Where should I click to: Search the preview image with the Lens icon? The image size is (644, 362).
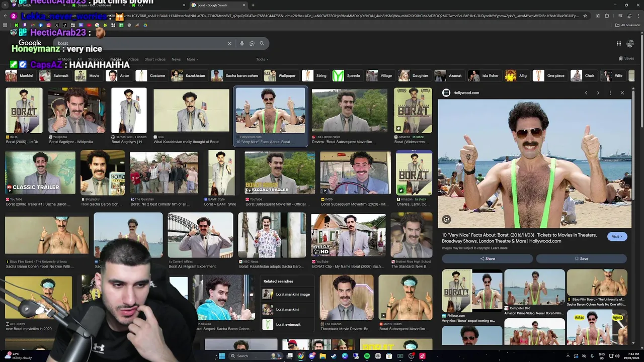point(446,220)
